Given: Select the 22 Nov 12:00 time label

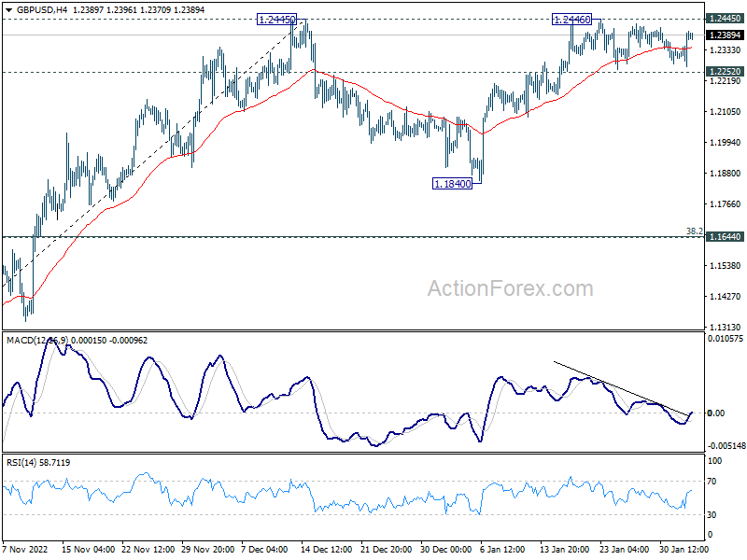Looking at the screenshot, I should [148, 549].
